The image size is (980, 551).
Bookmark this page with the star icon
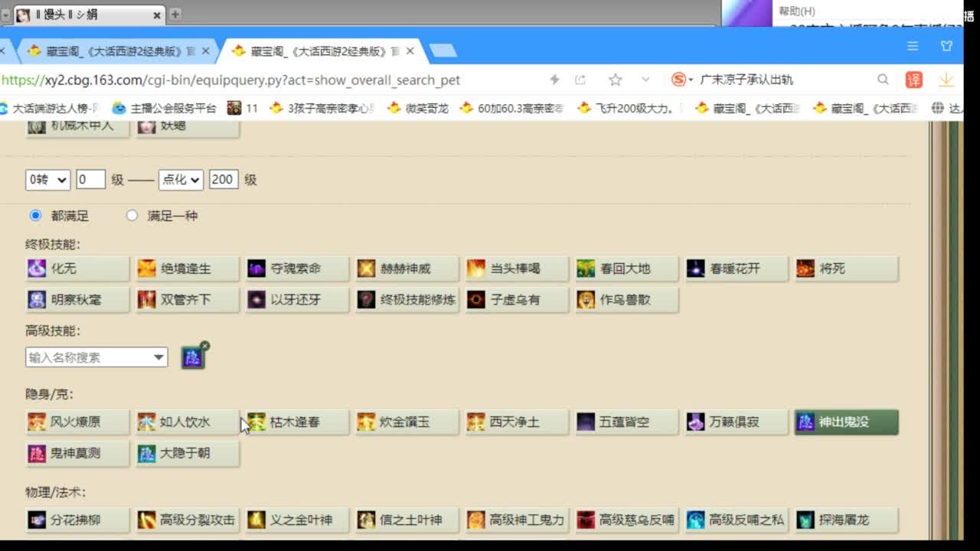[x=615, y=80]
